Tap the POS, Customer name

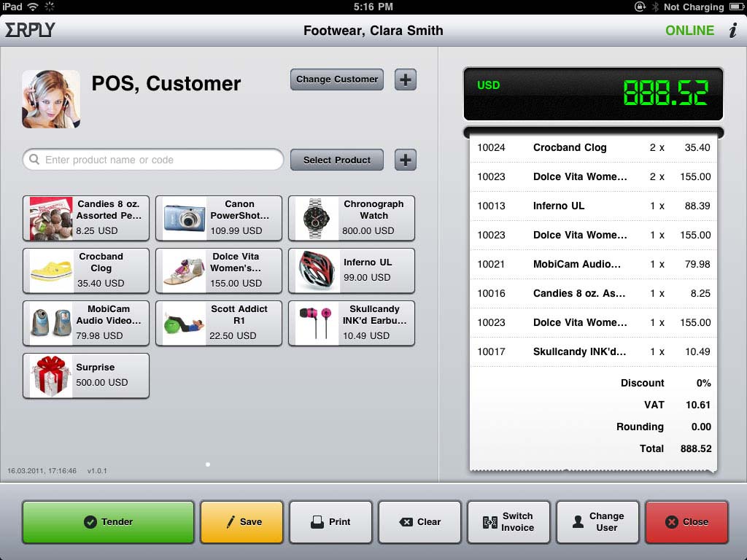(166, 83)
